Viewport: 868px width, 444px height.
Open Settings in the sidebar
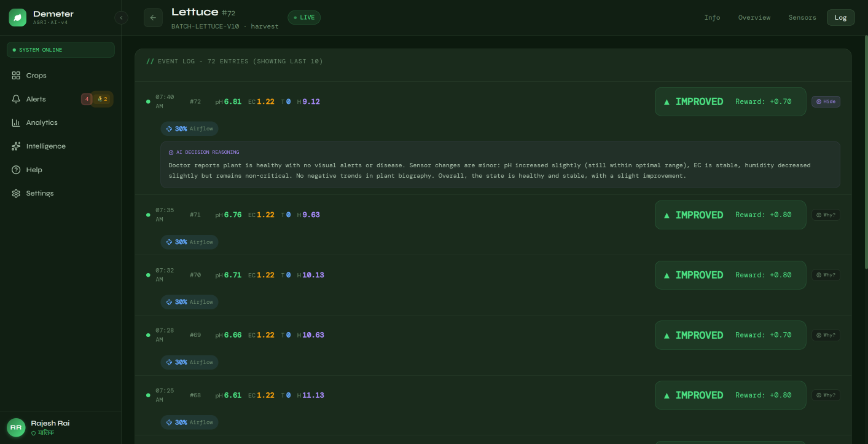point(60,193)
